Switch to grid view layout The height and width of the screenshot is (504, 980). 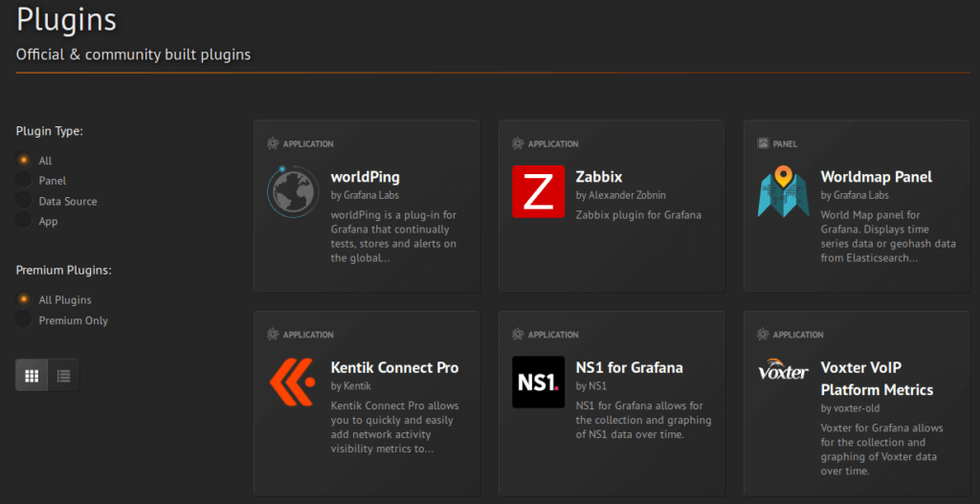click(x=32, y=375)
